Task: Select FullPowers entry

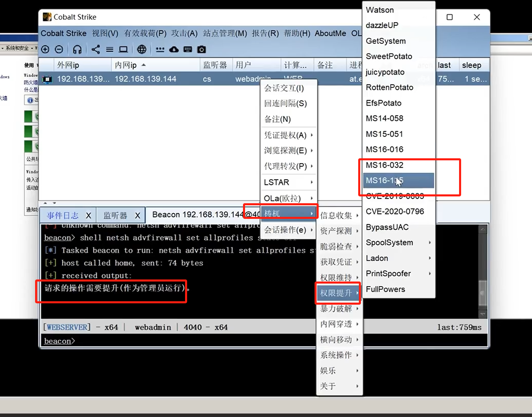Action: point(399,289)
